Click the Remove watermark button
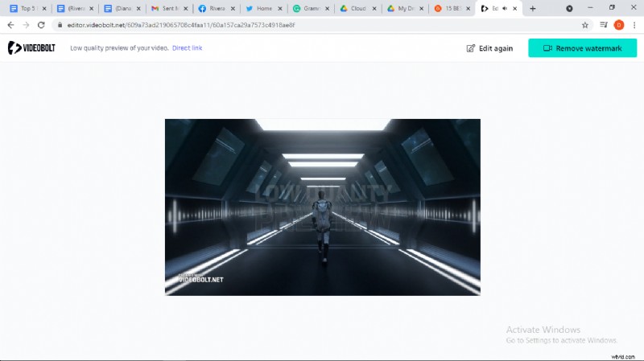Image resolution: width=644 pixels, height=361 pixels. click(x=582, y=48)
